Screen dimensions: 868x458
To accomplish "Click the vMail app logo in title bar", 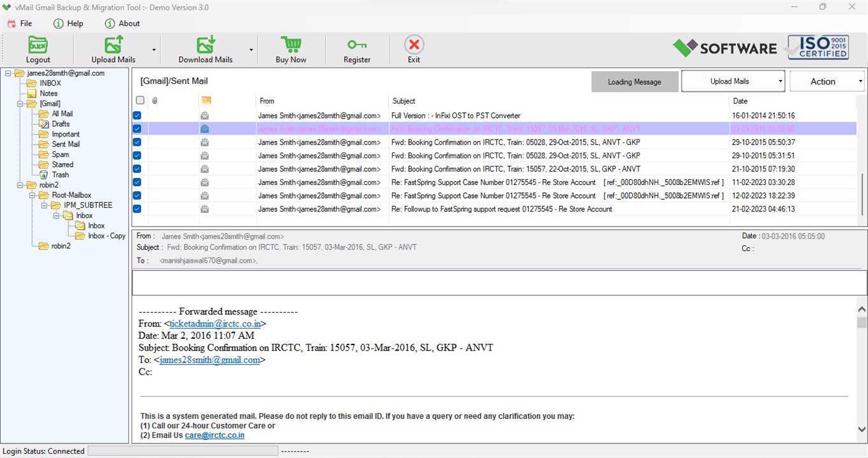I will [7, 7].
